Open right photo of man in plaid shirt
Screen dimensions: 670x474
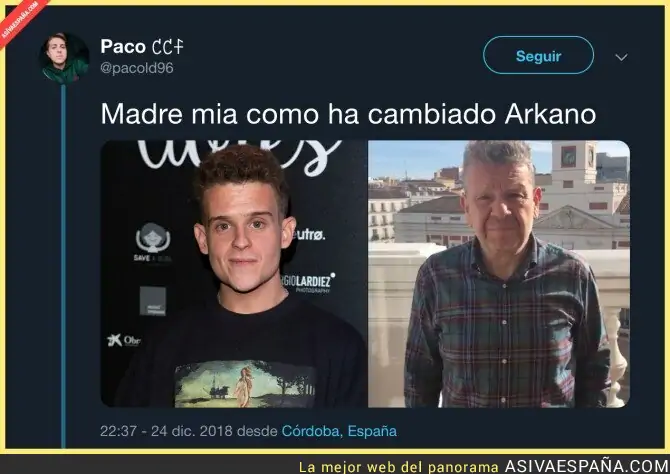(x=499, y=274)
